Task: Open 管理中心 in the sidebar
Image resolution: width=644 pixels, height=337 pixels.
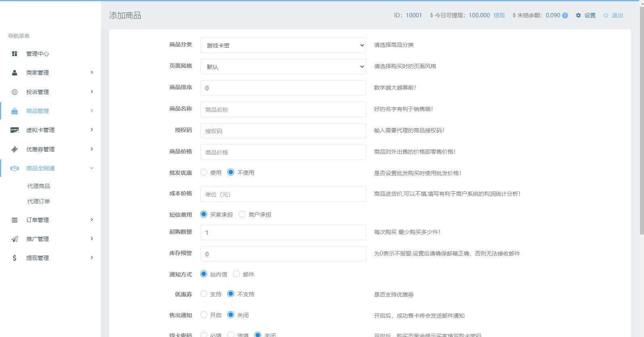Action: (38, 54)
